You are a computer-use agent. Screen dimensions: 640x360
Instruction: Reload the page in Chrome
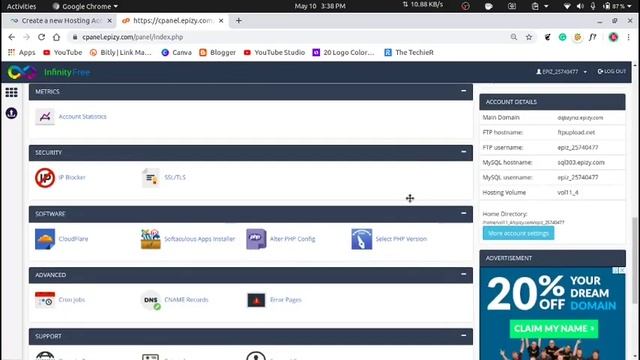pyautogui.click(x=41, y=37)
